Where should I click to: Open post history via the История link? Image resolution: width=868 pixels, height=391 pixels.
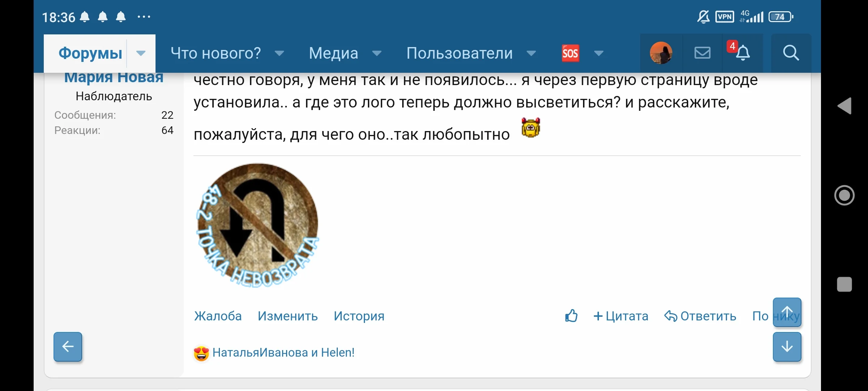pos(359,316)
